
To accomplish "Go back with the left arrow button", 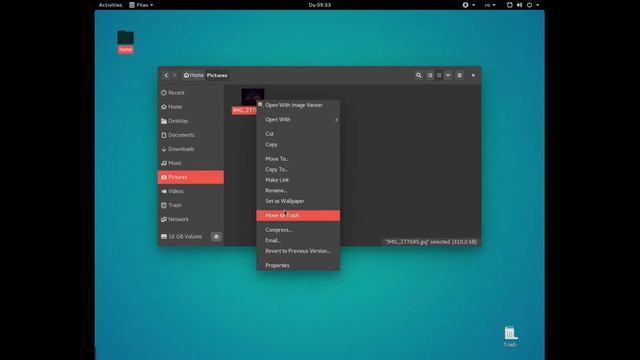I will (x=166, y=76).
